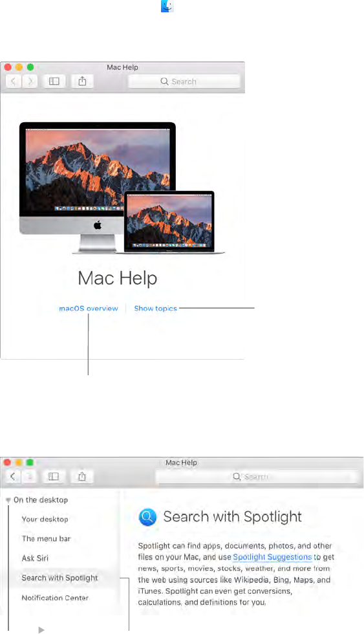
Task: Collapse the On the desktop section
Action: [x=8, y=500]
